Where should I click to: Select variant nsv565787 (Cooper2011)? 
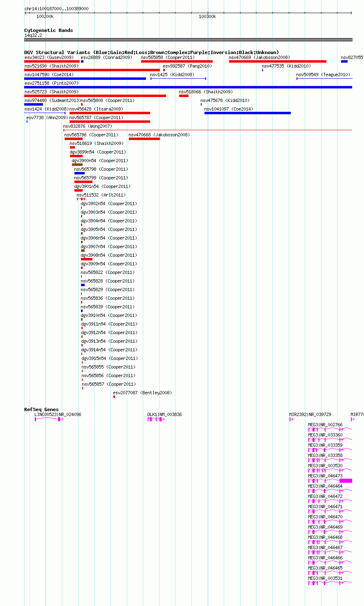[96, 118]
